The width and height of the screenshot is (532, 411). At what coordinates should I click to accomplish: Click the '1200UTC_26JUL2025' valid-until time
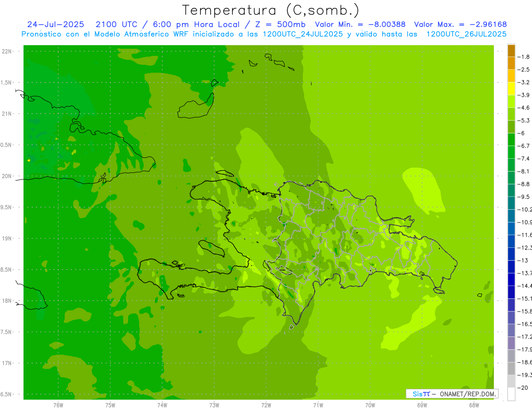pyautogui.click(x=466, y=34)
